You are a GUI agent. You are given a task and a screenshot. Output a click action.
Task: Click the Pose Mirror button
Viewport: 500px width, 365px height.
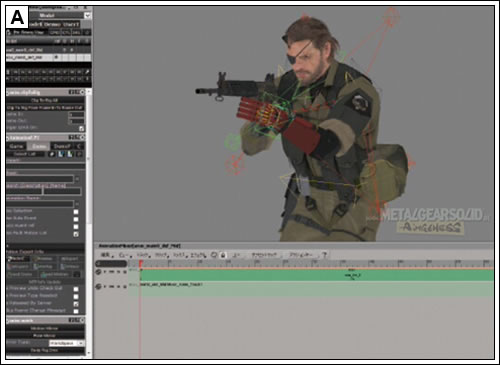44,336
